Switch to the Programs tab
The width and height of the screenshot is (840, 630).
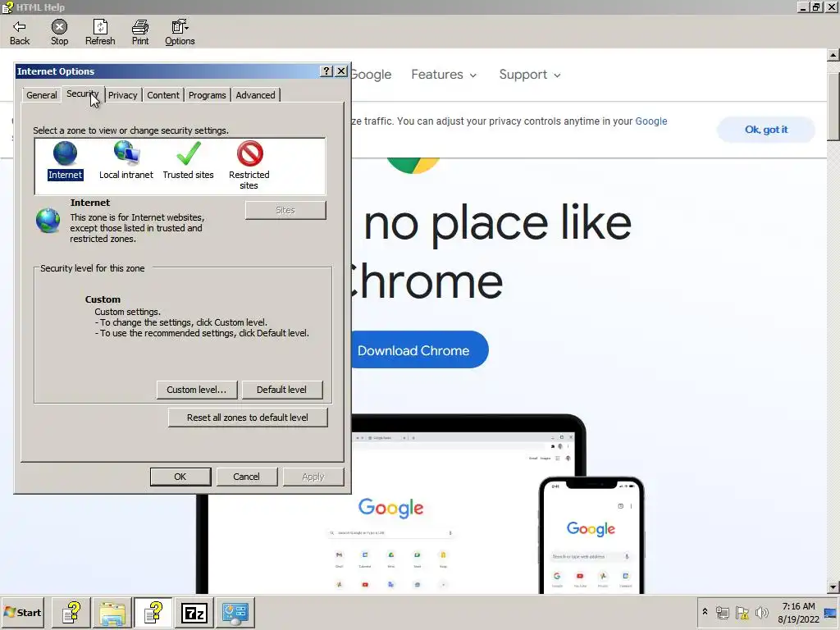pyautogui.click(x=208, y=95)
